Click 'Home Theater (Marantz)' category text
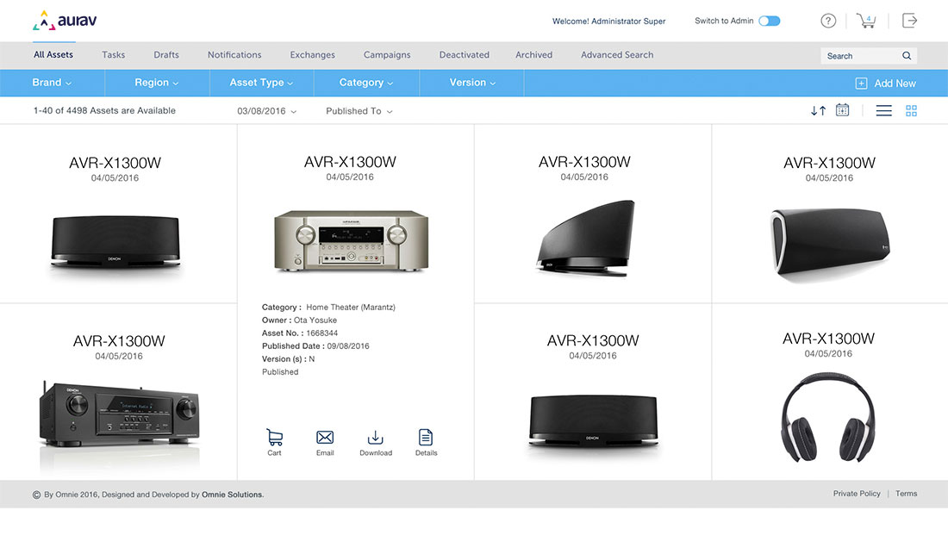The width and height of the screenshot is (948, 560). pyautogui.click(x=351, y=307)
